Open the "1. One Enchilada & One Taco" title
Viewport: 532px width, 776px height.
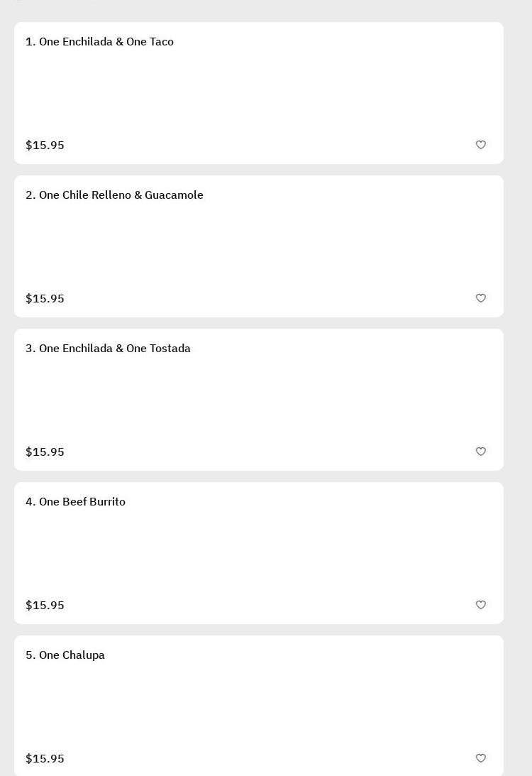(99, 42)
